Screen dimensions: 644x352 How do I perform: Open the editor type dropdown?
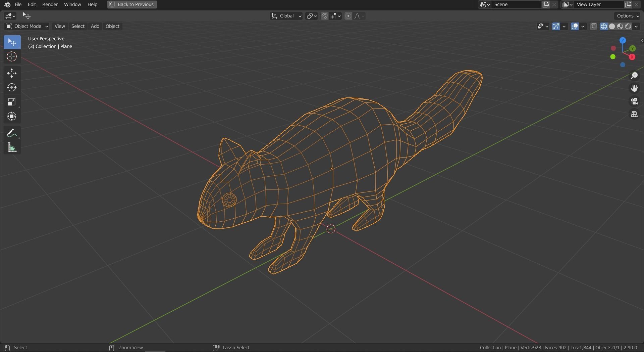point(10,16)
